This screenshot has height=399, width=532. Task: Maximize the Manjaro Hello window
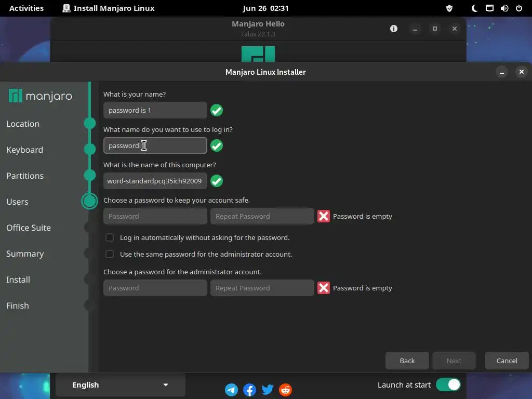point(435,29)
